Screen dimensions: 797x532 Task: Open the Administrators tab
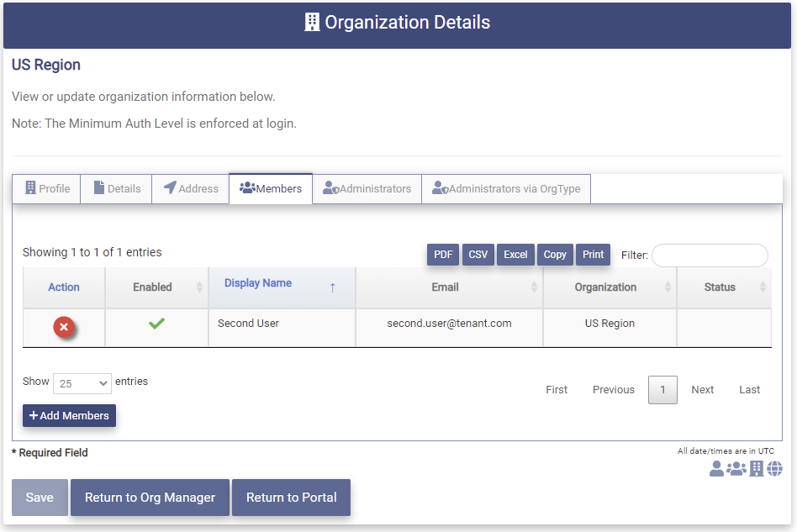(x=367, y=188)
